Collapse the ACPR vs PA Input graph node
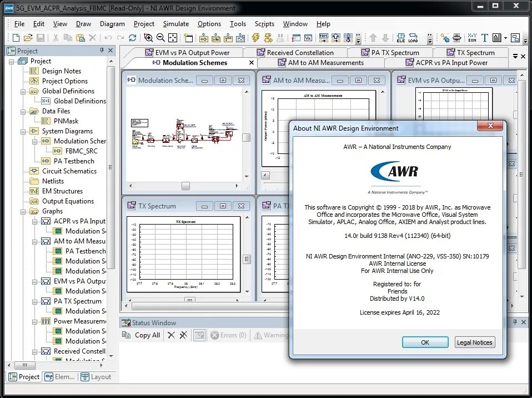Image resolution: width=532 pixels, height=398 pixels. point(34,222)
